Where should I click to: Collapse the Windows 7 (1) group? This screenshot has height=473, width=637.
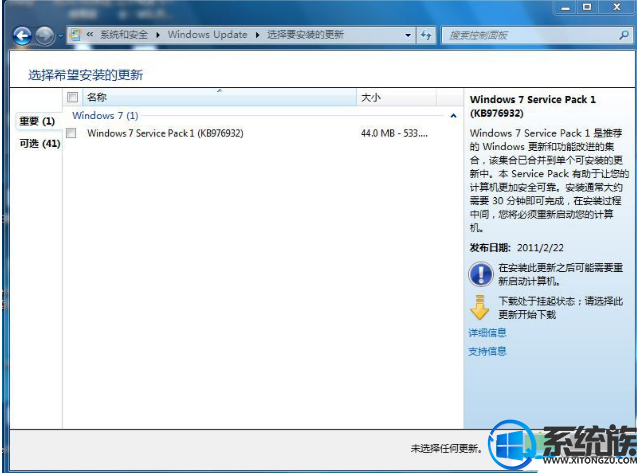453,116
